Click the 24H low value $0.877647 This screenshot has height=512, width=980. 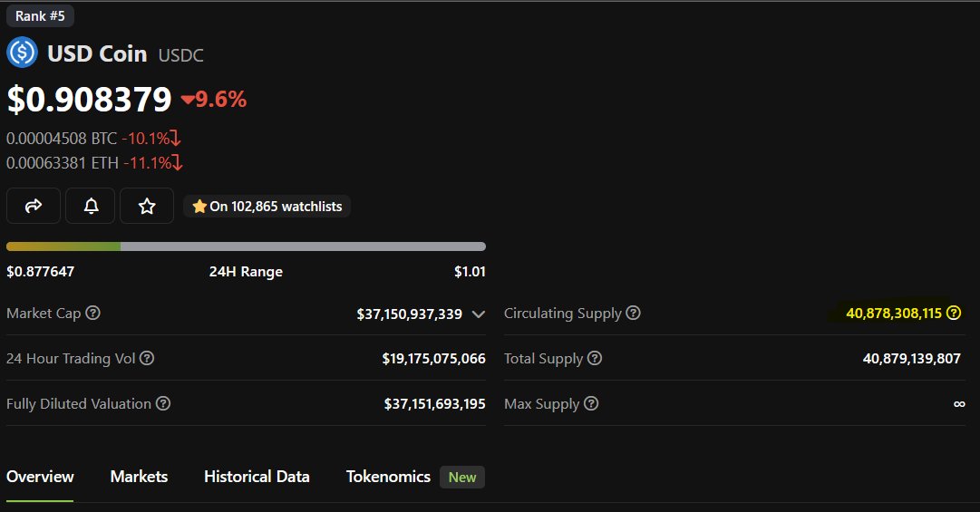tap(41, 272)
